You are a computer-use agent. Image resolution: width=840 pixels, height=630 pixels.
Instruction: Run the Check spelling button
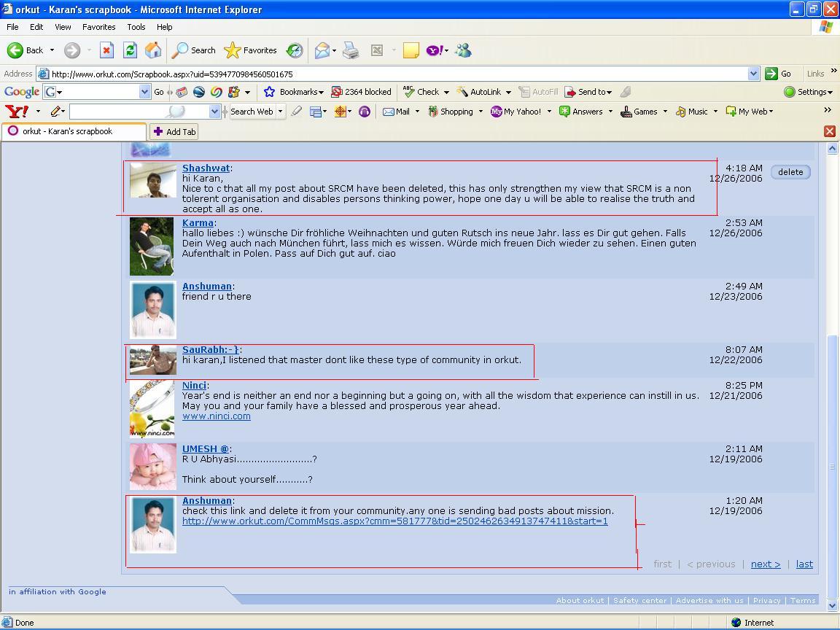coord(421,92)
